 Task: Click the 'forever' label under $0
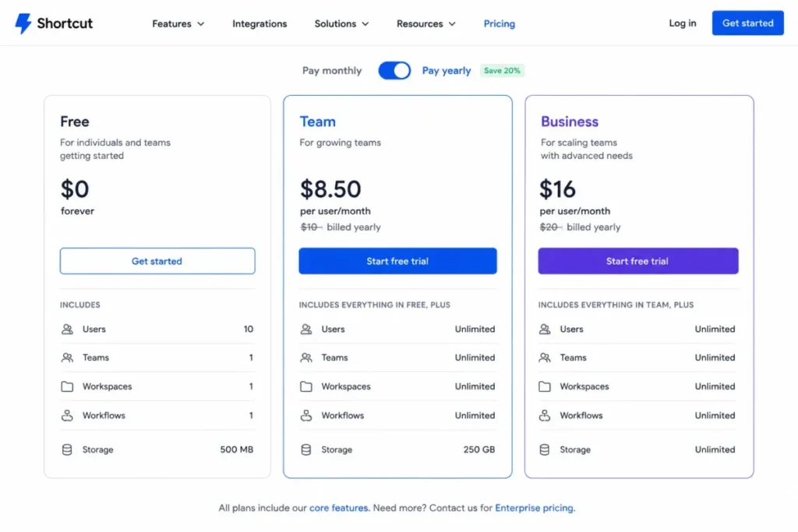coord(77,211)
